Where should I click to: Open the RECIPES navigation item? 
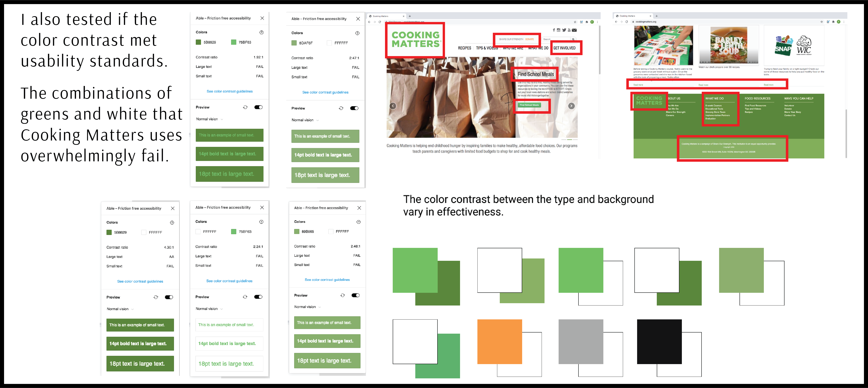click(464, 48)
